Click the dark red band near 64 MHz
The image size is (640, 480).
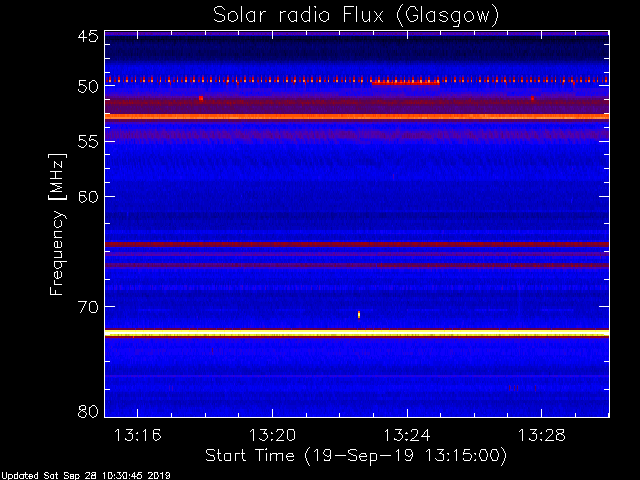click(357, 244)
